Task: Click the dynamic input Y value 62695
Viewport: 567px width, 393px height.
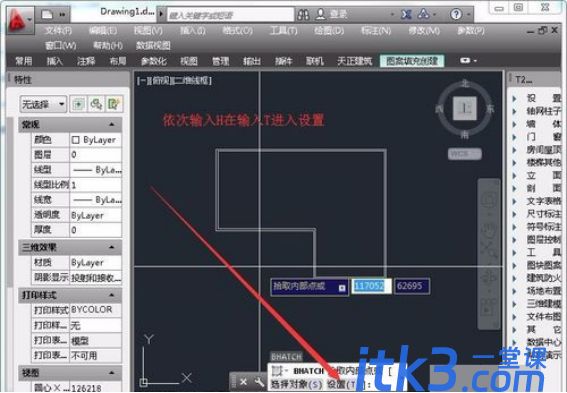Action: click(x=412, y=286)
